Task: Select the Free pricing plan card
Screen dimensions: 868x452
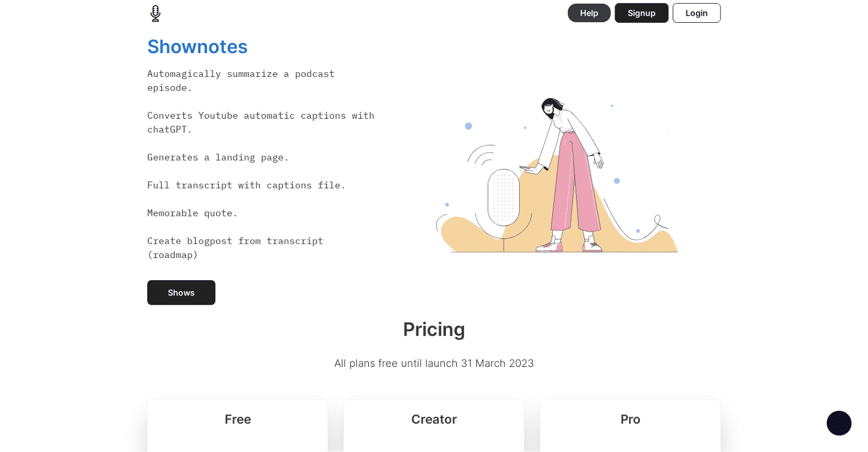Action: click(237, 425)
